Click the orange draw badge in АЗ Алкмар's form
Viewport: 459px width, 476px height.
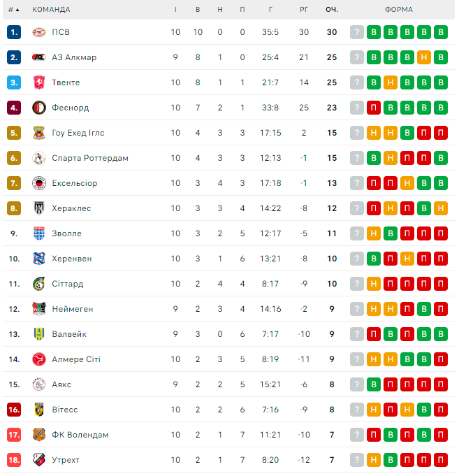tap(423, 57)
